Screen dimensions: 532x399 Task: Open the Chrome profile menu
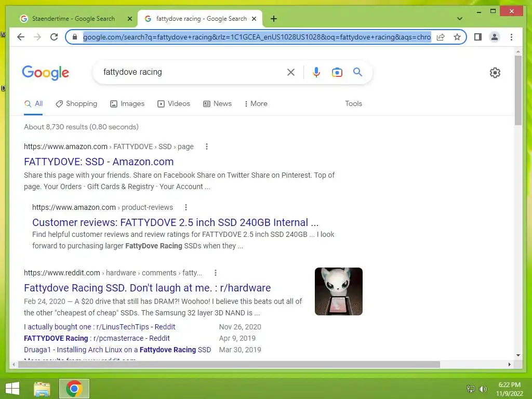tap(495, 37)
